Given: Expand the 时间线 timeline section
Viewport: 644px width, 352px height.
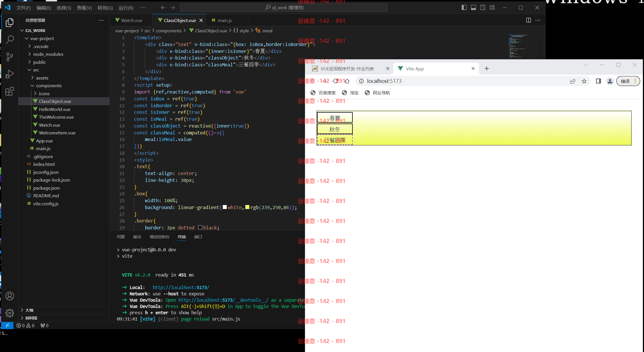Looking at the screenshot, I should pos(64,318).
